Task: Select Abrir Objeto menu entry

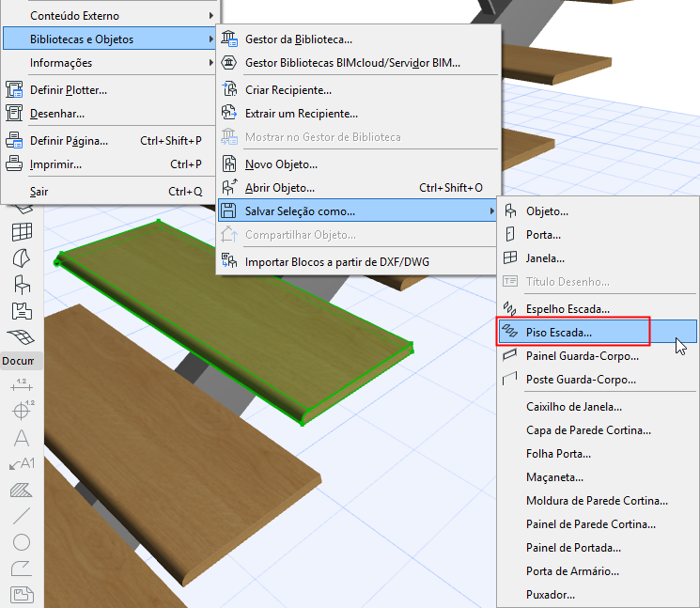Action: click(357, 188)
